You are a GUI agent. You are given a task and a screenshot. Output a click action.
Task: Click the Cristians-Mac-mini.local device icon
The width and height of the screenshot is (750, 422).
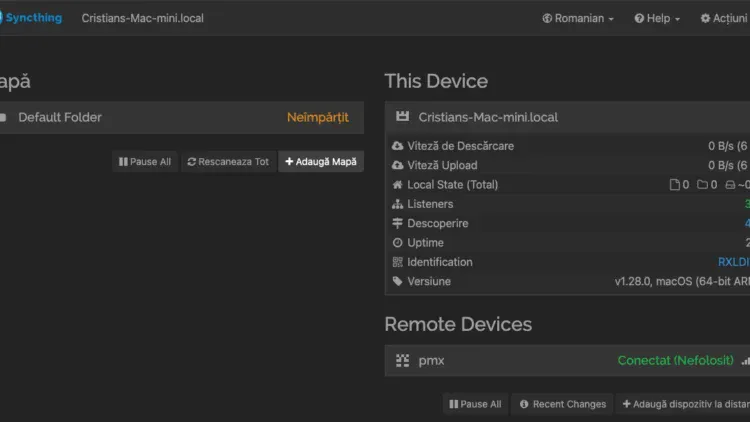coord(403,117)
